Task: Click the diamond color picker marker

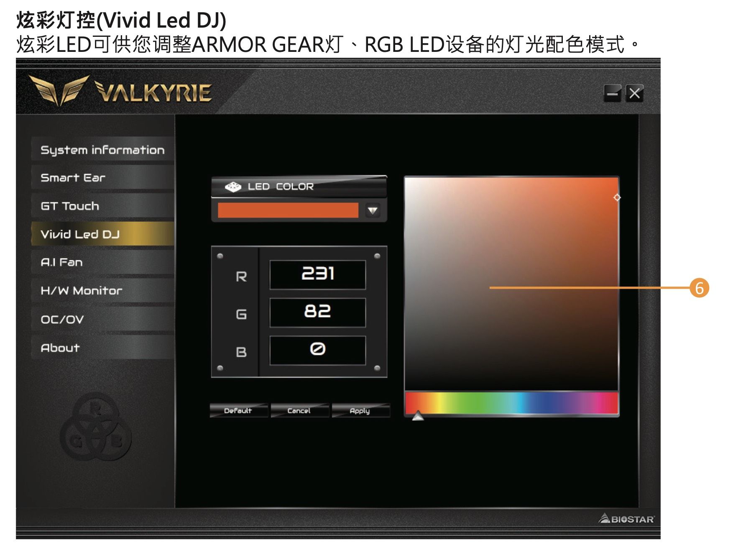Action: [x=617, y=197]
